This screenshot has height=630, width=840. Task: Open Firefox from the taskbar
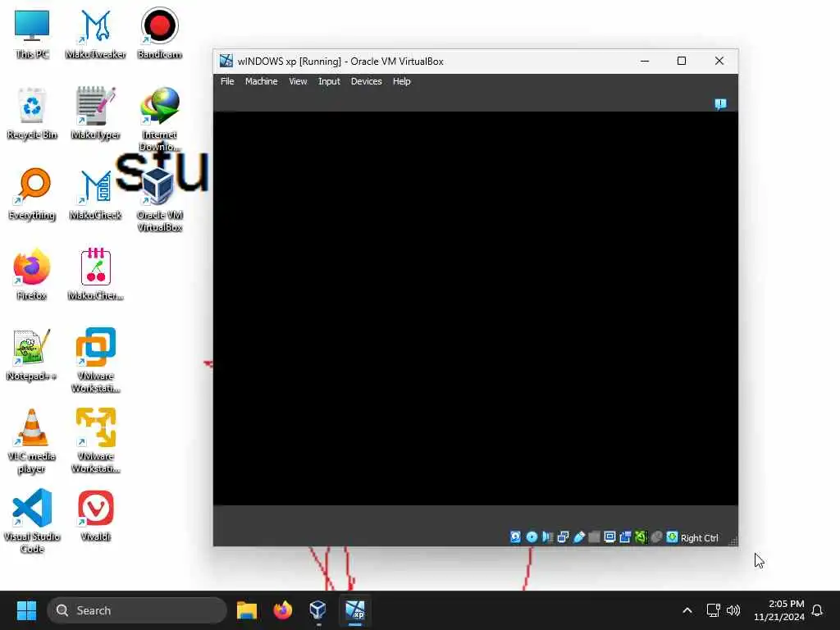pyautogui.click(x=282, y=610)
